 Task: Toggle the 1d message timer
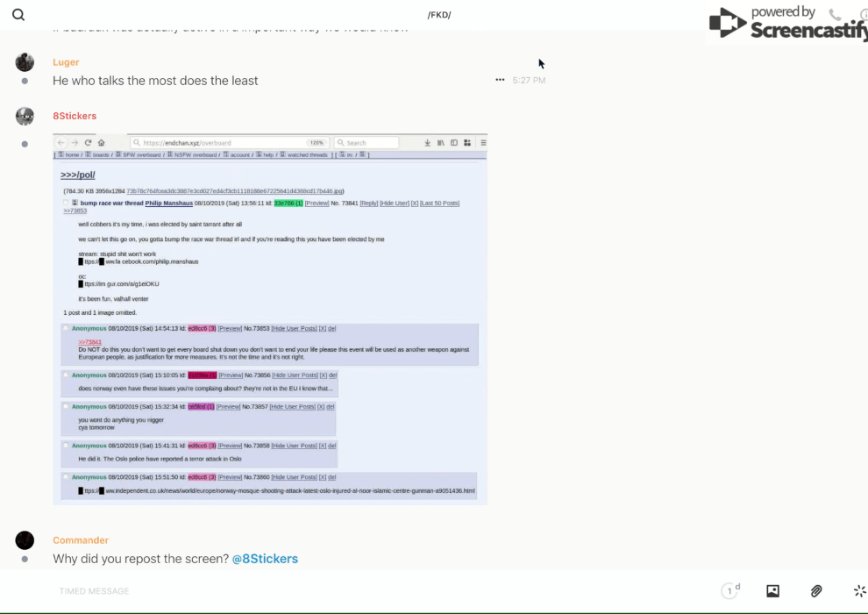pos(730,591)
